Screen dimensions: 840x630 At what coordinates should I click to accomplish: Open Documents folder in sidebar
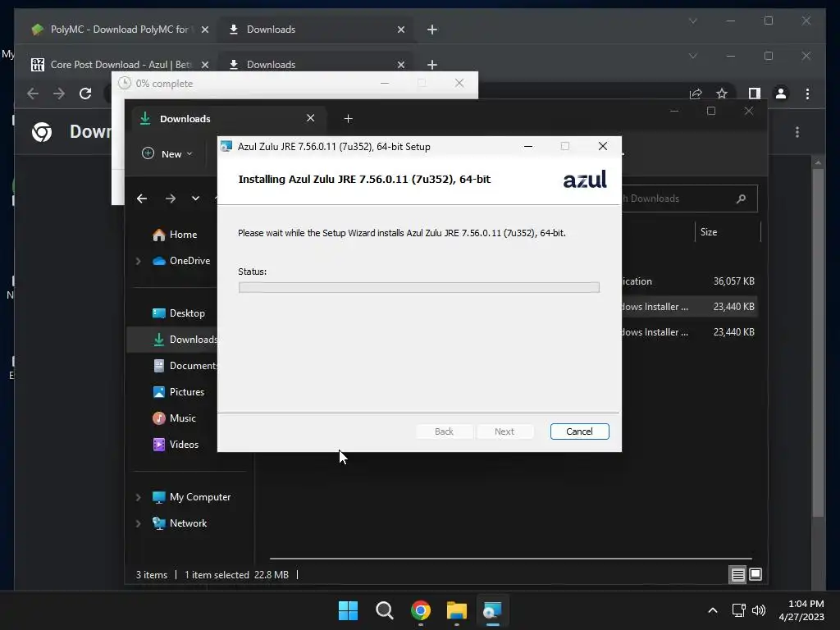pyautogui.click(x=185, y=366)
